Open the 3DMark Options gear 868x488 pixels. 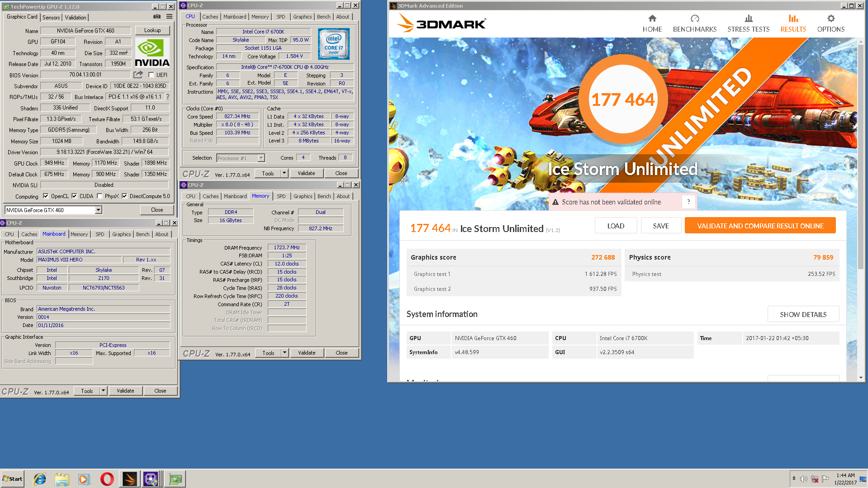pyautogui.click(x=831, y=24)
